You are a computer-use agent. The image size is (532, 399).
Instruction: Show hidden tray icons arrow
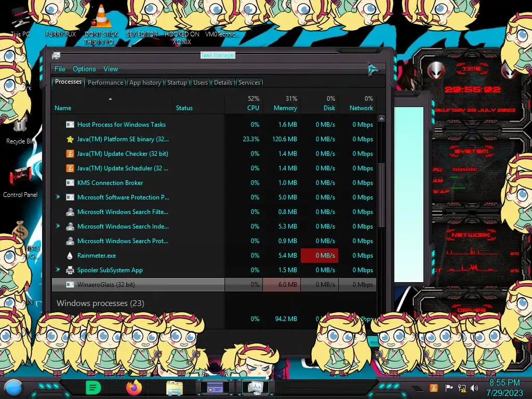coord(417,389)
